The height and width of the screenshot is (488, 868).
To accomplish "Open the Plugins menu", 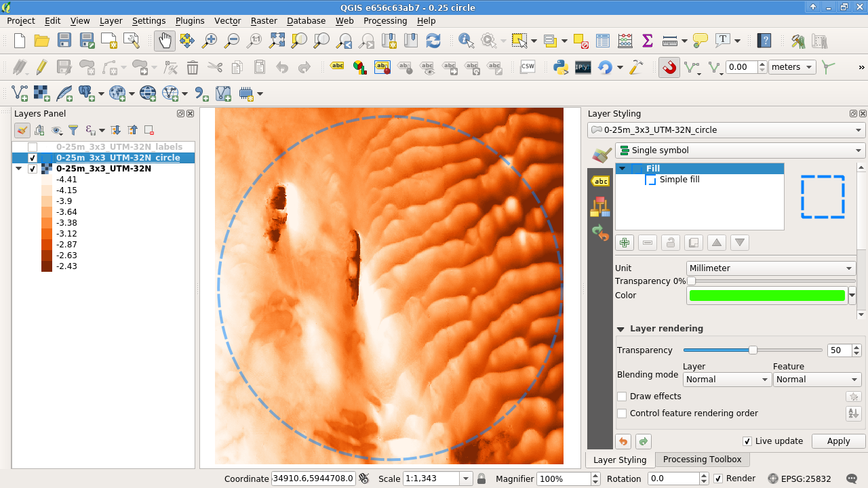I will click(x=190, y=21).
